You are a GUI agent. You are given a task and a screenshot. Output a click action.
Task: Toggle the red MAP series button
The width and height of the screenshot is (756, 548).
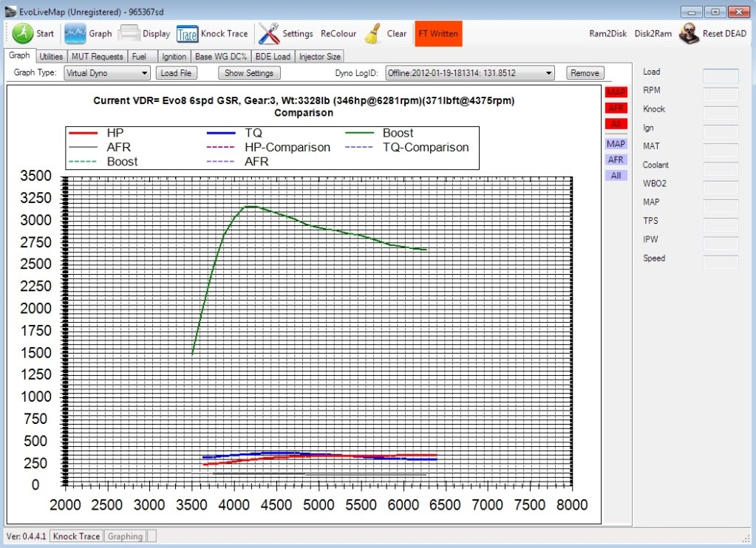point(616,92)
